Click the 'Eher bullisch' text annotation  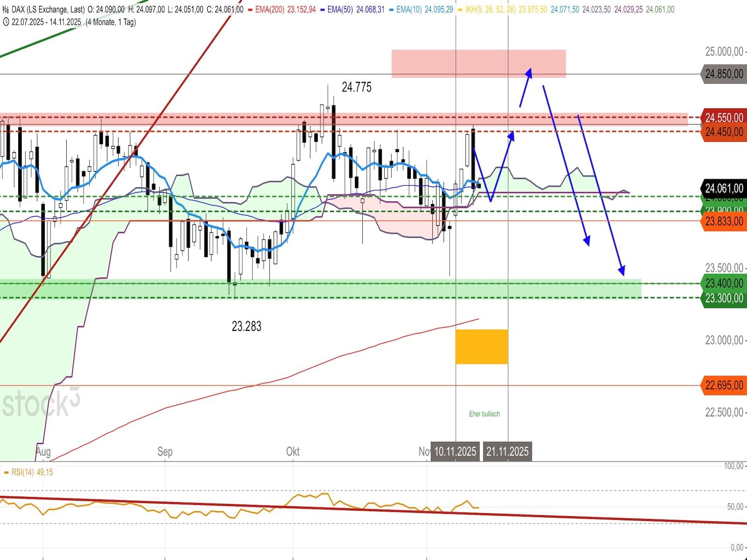pyautogui.click(x=484, y=414)
